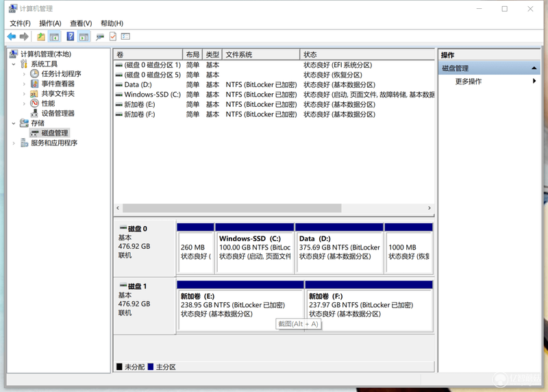Sort by the 卷 column header
This screenshot has width=548, height=392.
click(x=148, y=55)
